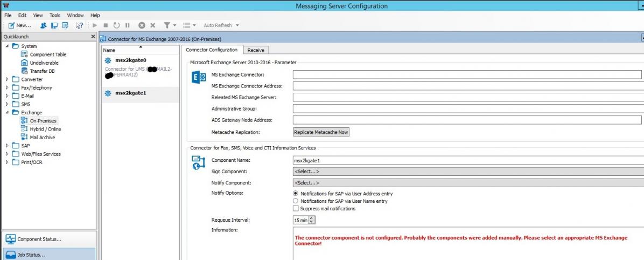Enable Suppress mail notifications checkbox
Viewport: 644px width, 260px height.
click(295, 208)
